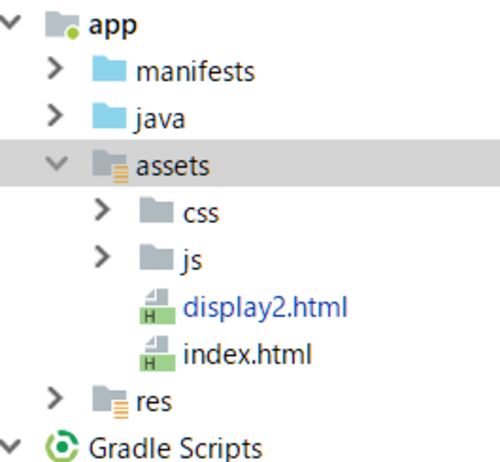
Task: Click the manifests folder icon
Action: click(x=109, y=69)
